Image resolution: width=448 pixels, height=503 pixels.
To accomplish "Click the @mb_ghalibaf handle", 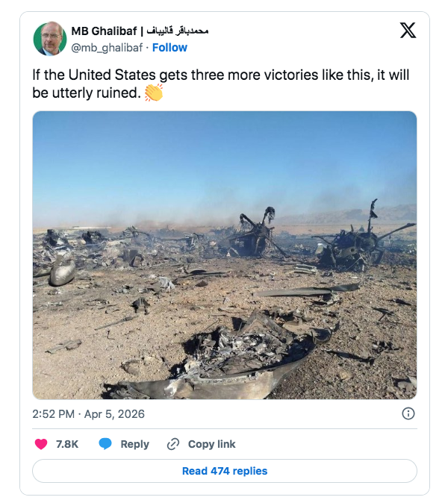I will (107, 47).
